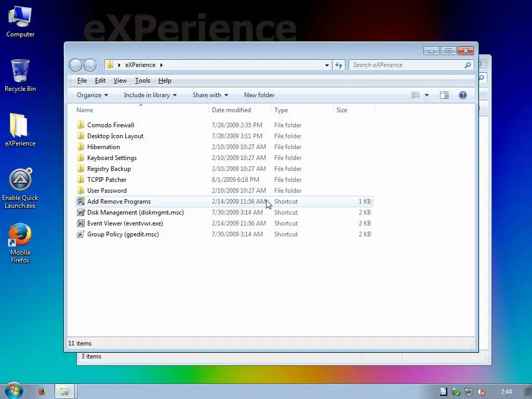
Task: Open the File menu
Action: pos(82,81)
